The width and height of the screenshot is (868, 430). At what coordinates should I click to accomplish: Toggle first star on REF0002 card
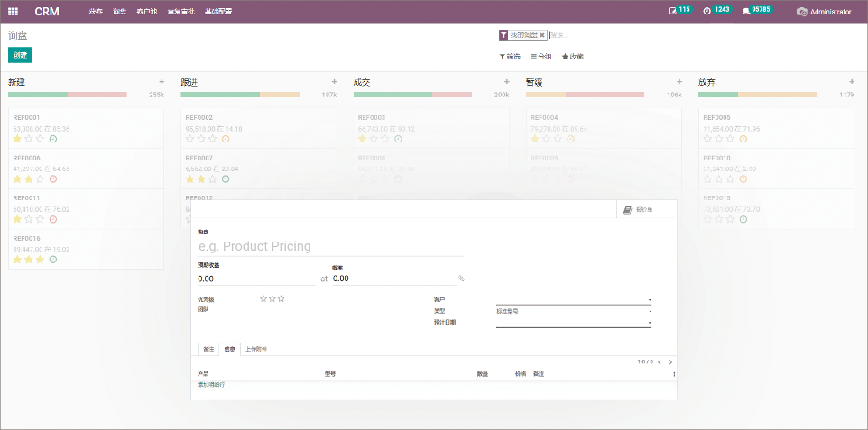tap(189, 139)
